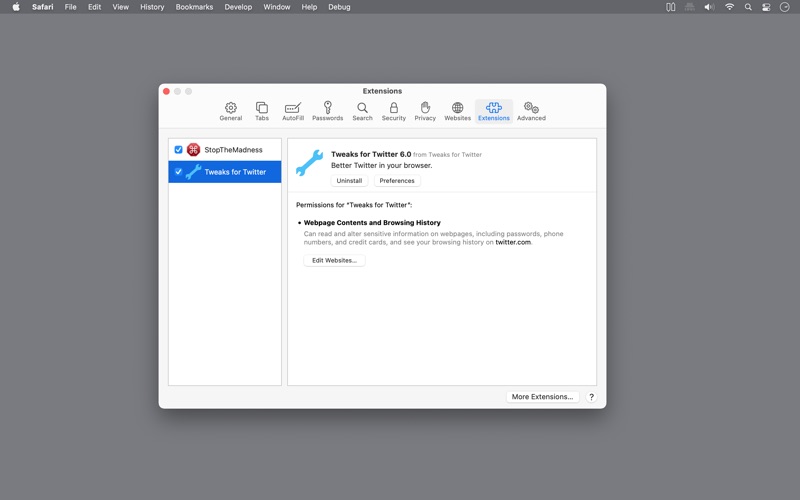Viewport: 800px width, 500px height.
Task: Open the Passwords preferences pane
Action: pyautogui.click(x=328, y=111)
